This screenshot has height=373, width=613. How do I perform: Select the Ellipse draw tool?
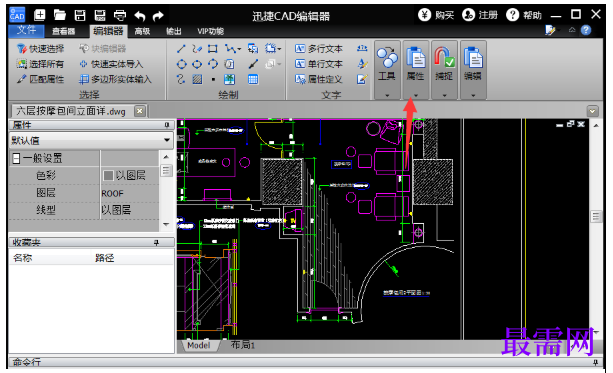(197, 64)
